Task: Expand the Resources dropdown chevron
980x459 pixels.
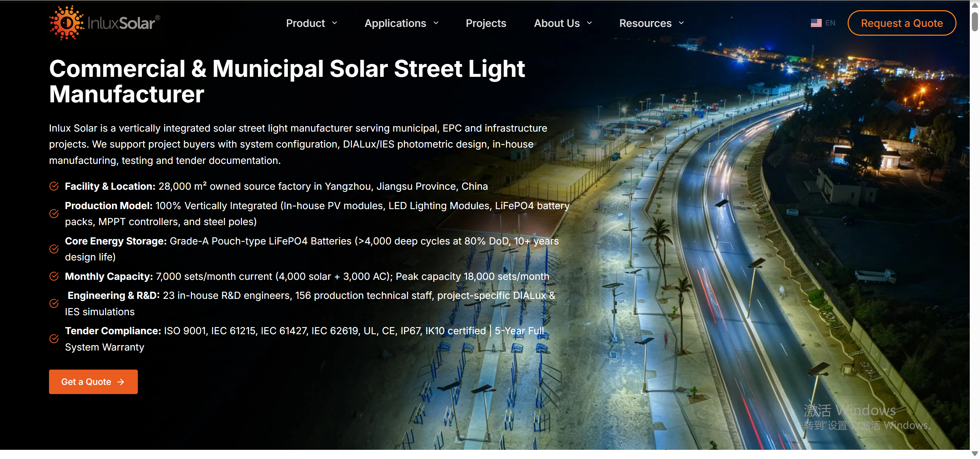Action: tap(681, 23)
